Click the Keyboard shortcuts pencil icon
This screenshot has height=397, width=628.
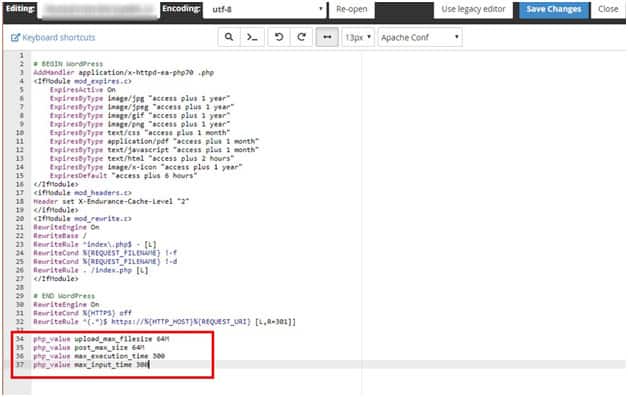[x=15, y=38]
